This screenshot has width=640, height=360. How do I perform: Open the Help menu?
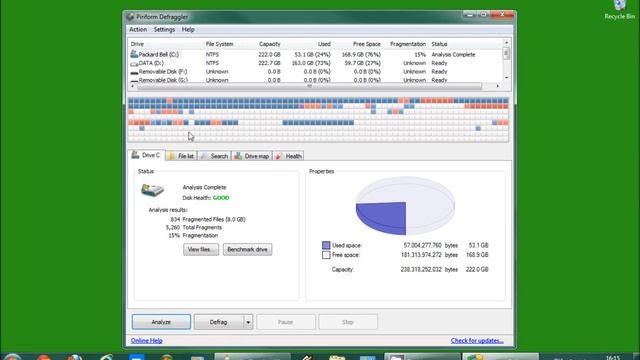tap(188, 29)
